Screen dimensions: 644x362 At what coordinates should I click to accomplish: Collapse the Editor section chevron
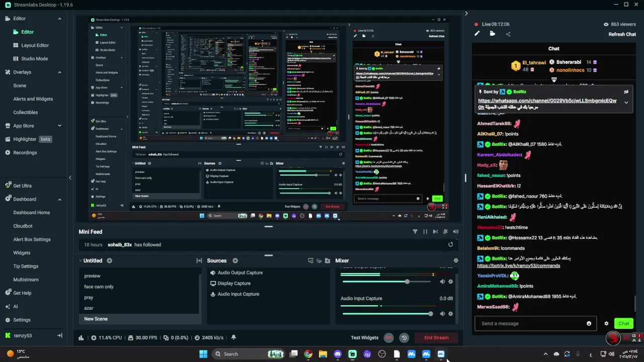59,19
